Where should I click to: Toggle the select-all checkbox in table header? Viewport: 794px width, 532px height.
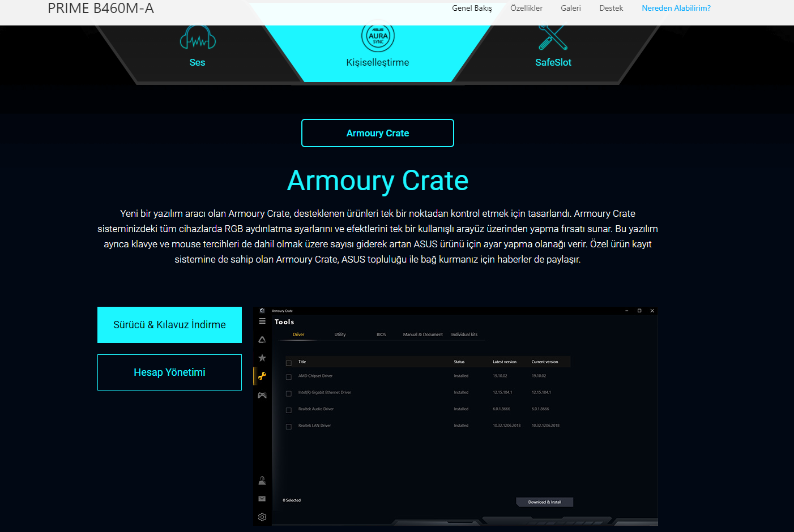[x=289, y=363]
